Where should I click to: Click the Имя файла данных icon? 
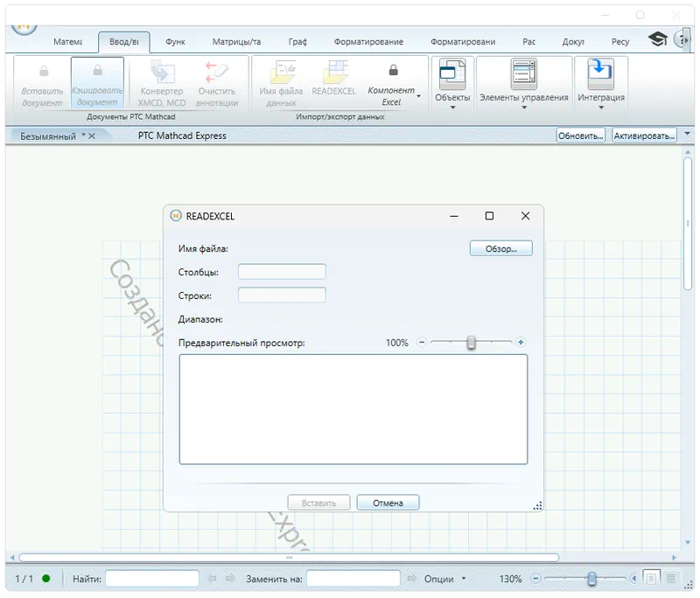281,72
